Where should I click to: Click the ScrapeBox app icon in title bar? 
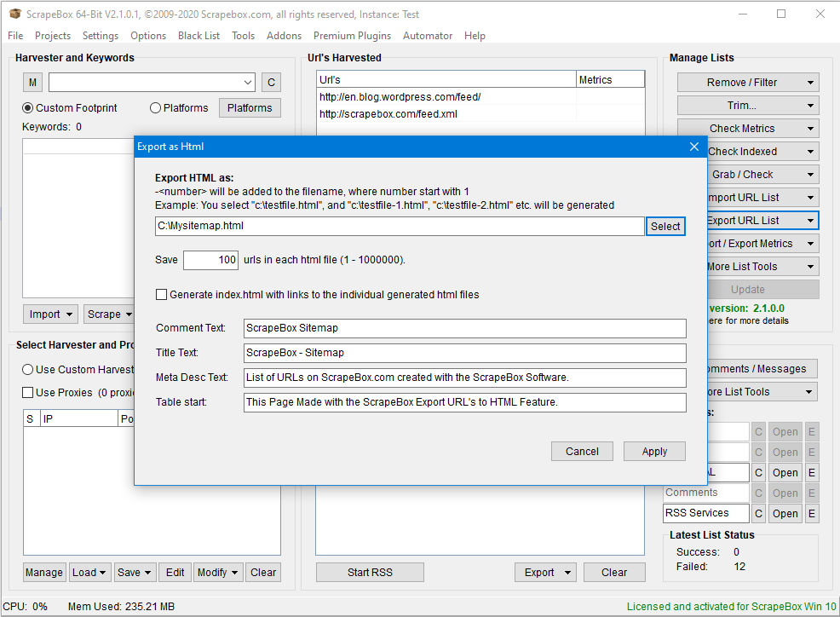[x=15, y=14]
